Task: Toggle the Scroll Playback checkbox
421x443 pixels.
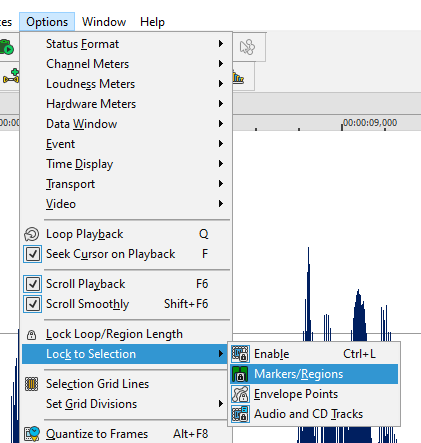Action: [x=33, y=284]
